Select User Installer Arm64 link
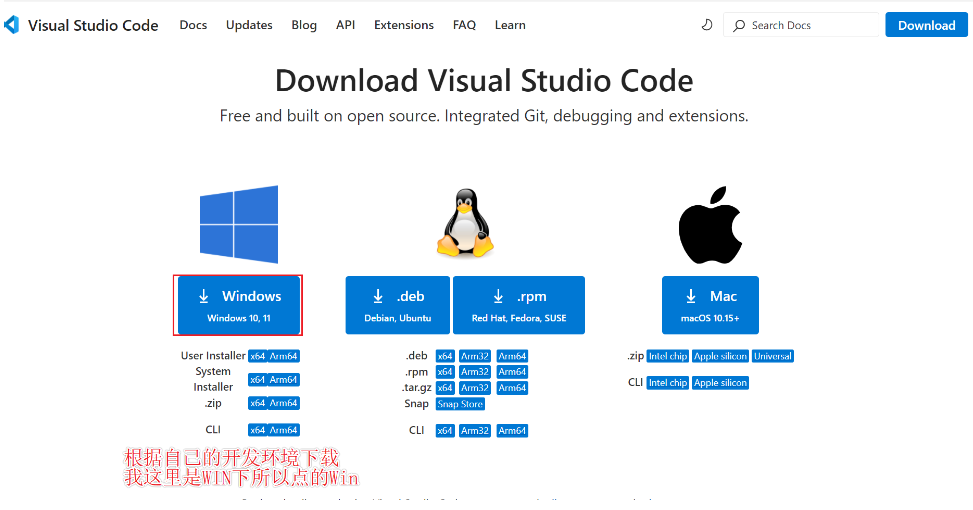 coord(284,356)
